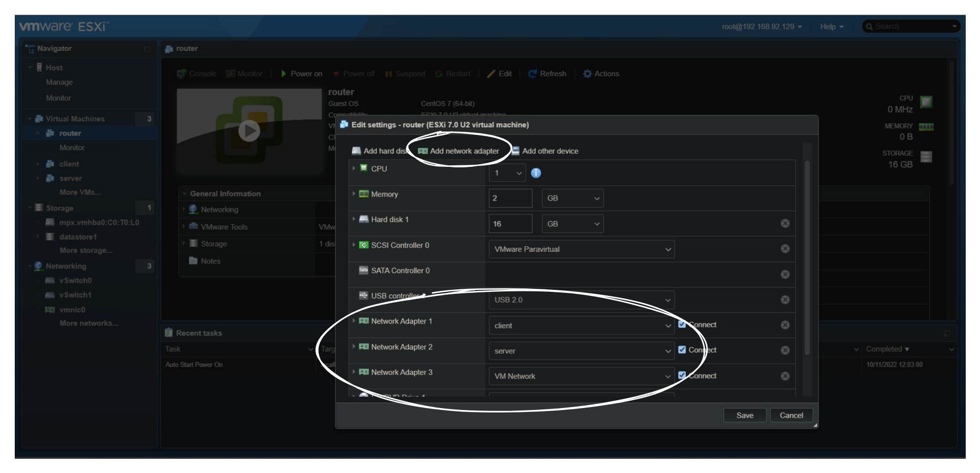This screenshot has width=980, height=473.
Task: Open the root user account menu
Action: [762, 27]
